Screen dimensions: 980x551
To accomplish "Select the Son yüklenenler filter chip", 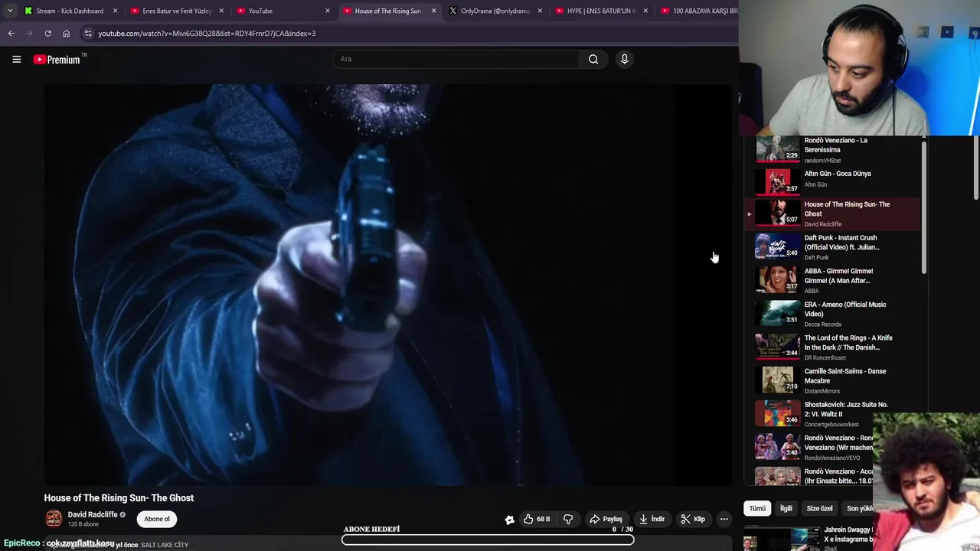I will [859, 508].
